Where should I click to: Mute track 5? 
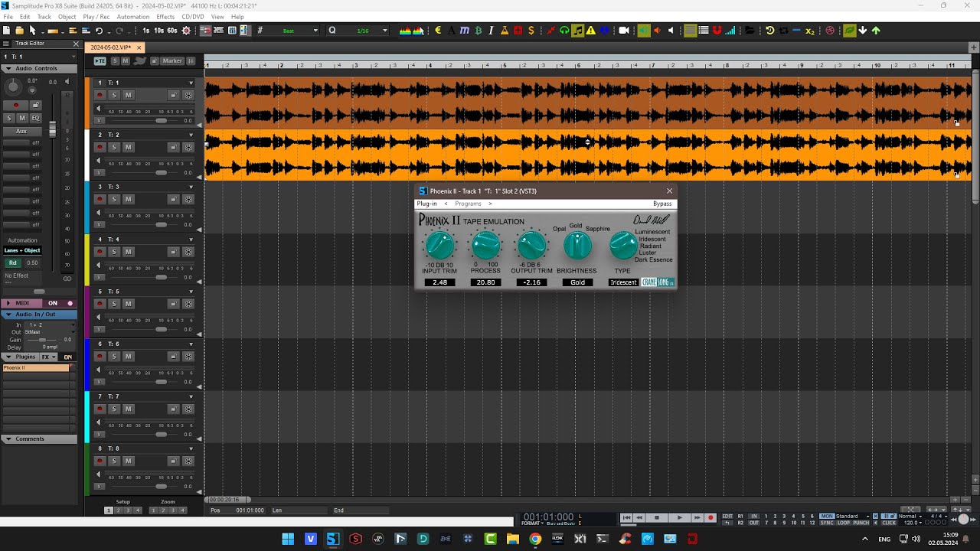click(x=128, y=304)
